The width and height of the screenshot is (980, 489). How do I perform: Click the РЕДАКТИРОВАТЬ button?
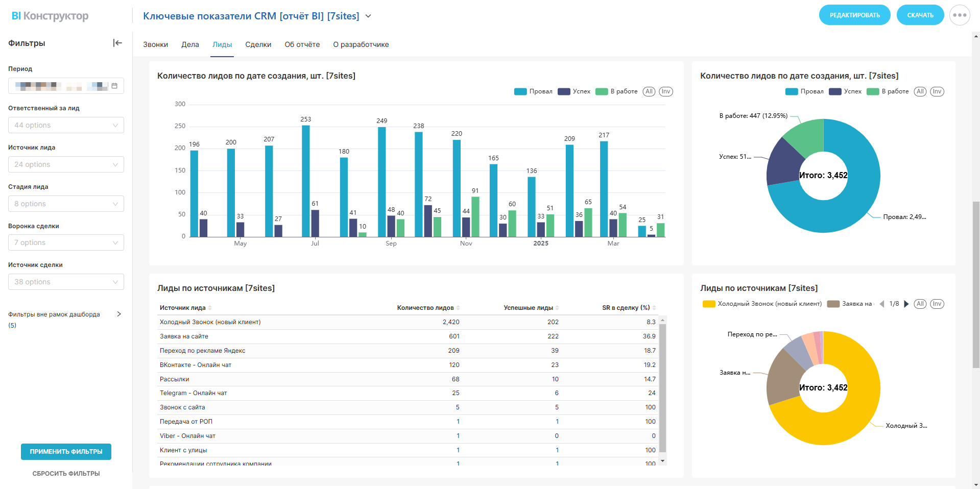pyautogui.click(x=854, y=15)
